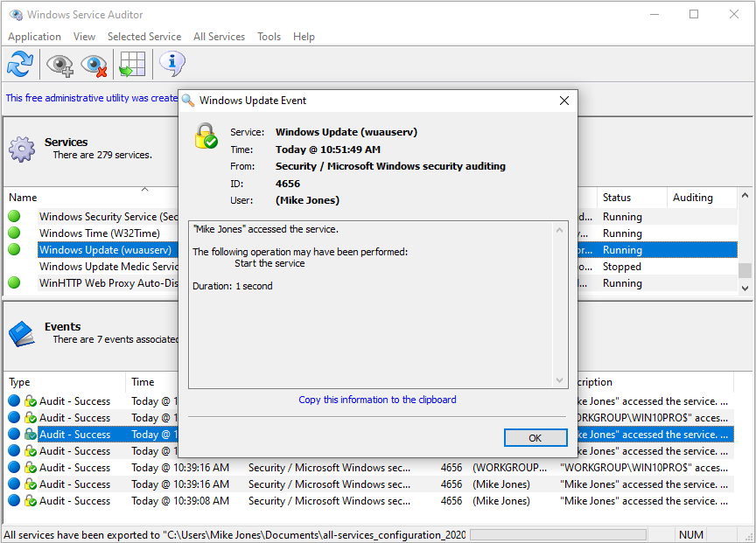Open the View menu
This screenshot has height=543, width=756.
(84, 37)
